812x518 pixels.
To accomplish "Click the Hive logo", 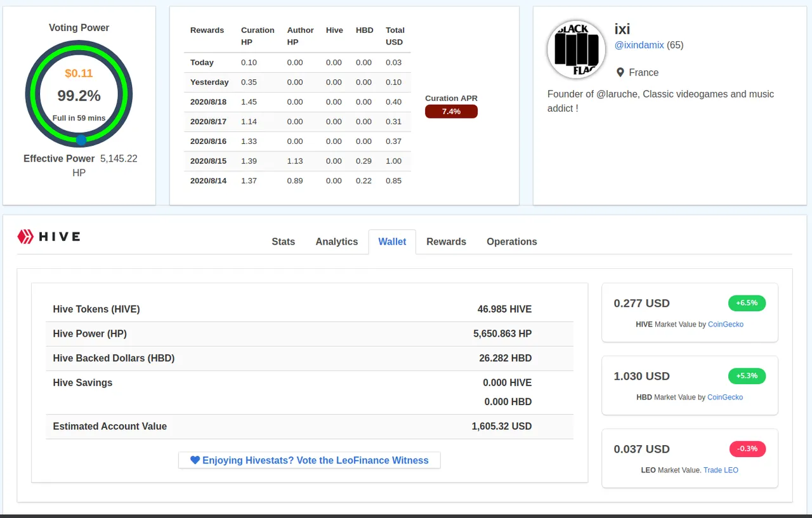I will point(49,237).
